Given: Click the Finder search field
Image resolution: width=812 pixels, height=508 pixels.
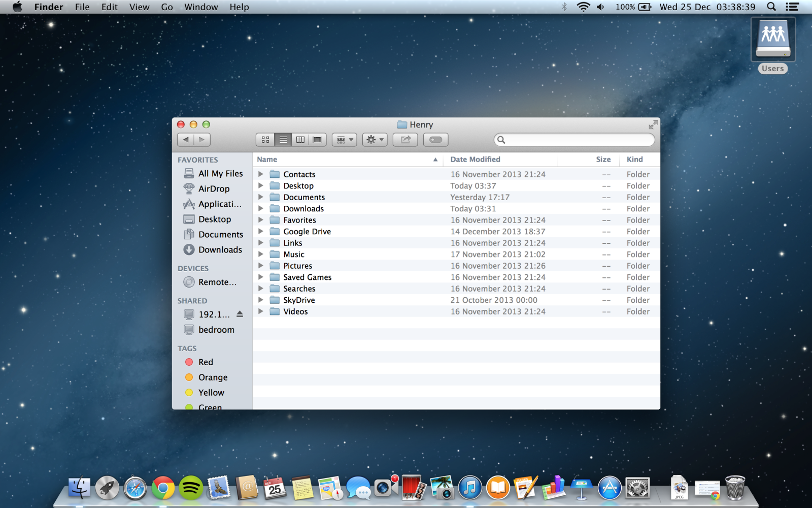Looking at the screenshot, I should point(574,140).
